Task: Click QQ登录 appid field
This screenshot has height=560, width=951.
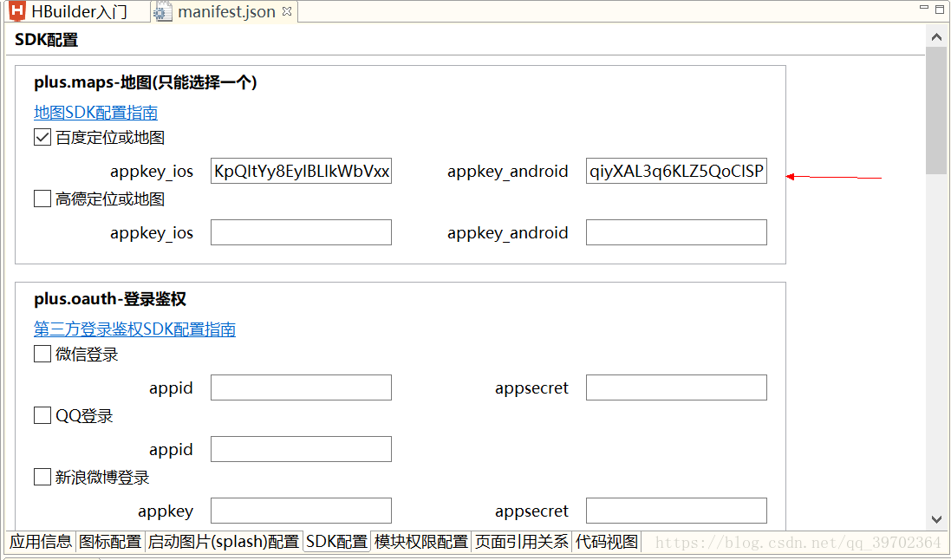Action: (x=301, y=449)
